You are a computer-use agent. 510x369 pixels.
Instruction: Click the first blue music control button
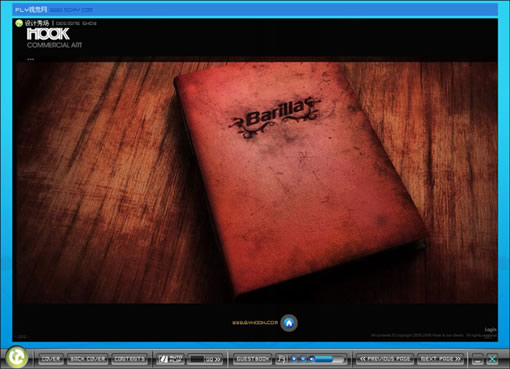(294, 359)
